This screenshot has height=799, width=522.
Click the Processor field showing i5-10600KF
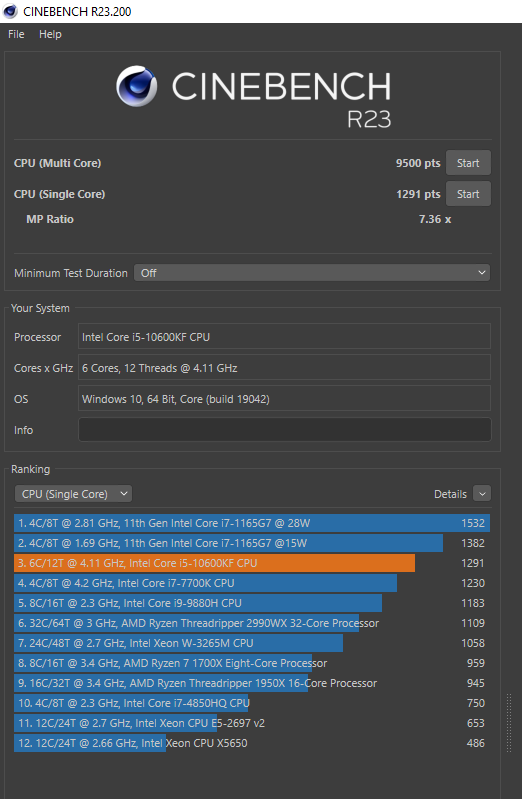284,337
